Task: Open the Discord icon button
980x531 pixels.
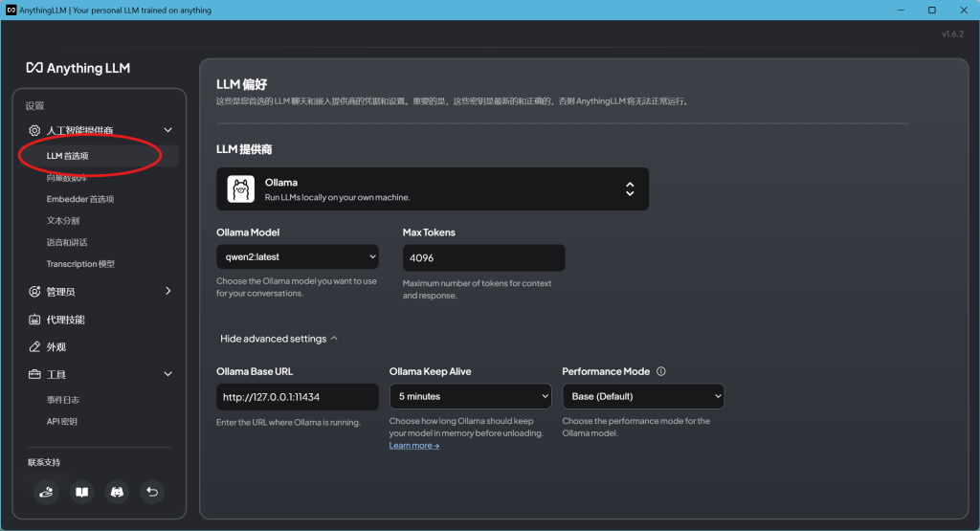Action: (117, 493)
